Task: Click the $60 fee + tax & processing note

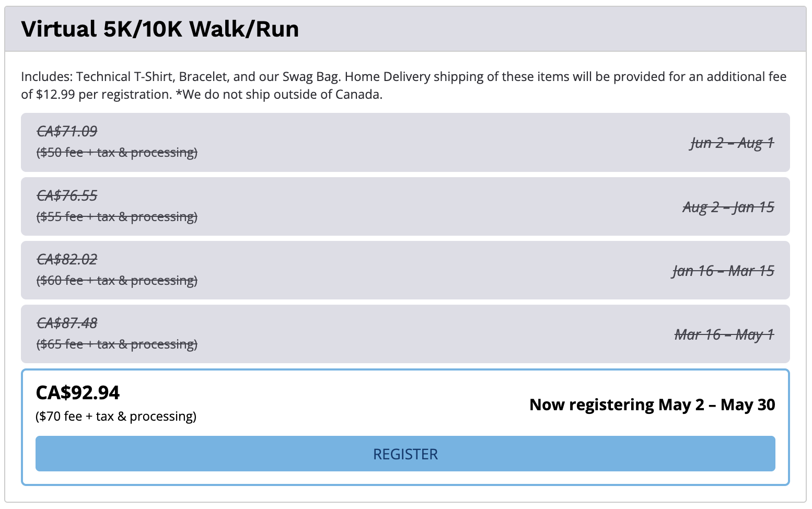Action: [x=117, y=281]
